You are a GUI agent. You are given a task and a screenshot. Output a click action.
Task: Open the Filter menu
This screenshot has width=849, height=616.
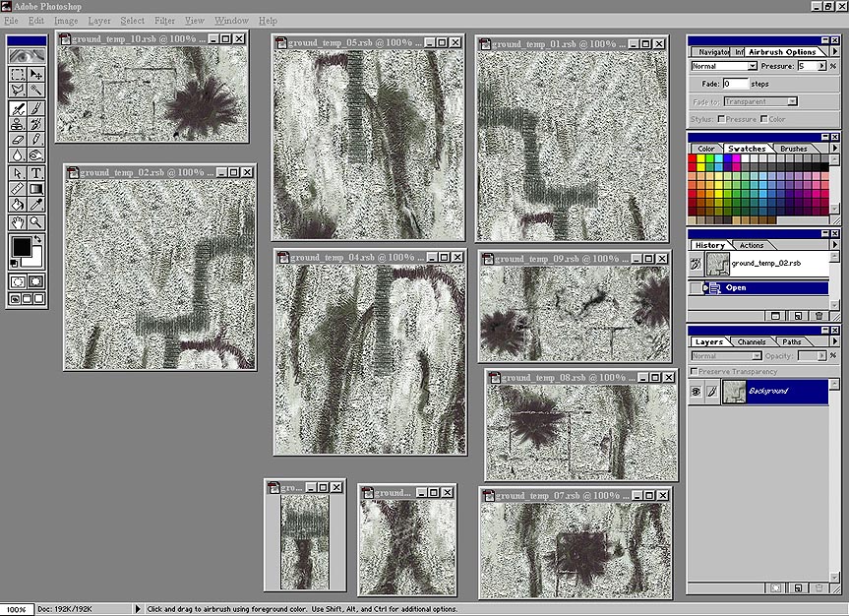pyautogui.click(x=164, y=20)
